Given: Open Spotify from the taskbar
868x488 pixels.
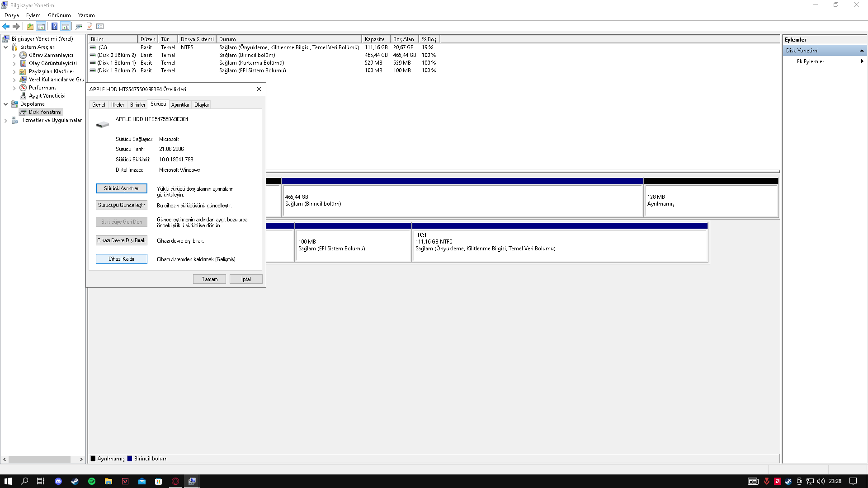Looking at the screenshot, I should [x=92, y=481].
